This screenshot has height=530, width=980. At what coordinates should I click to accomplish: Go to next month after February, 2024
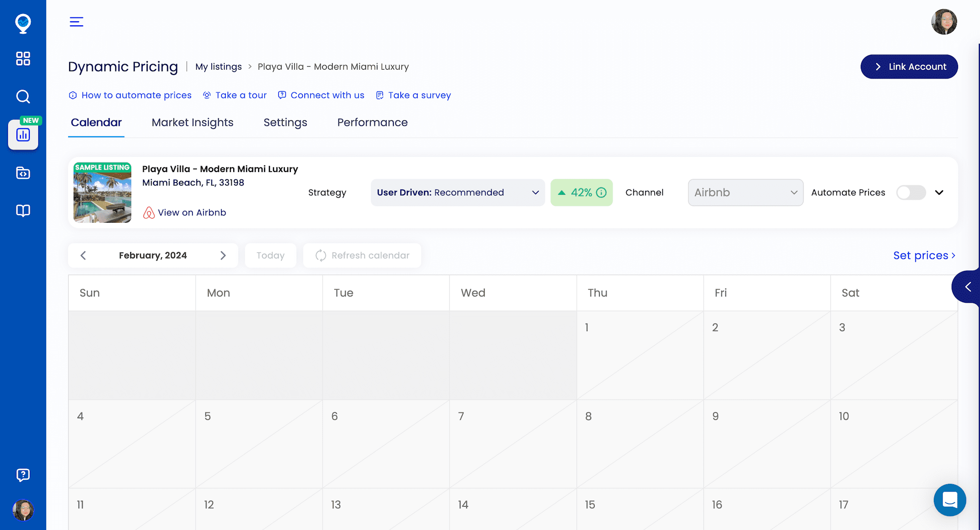click(223, 256)
